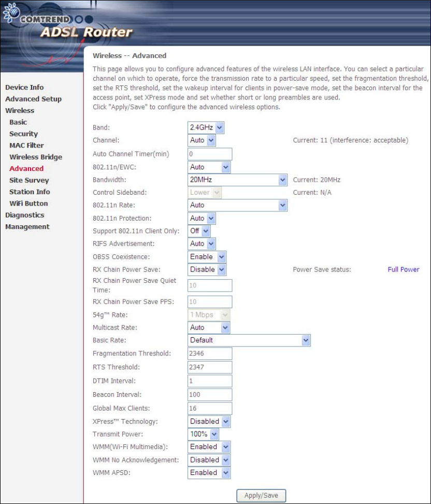Click the Full Power status text
Screen dimensions: 431x504
pos(404,270)
